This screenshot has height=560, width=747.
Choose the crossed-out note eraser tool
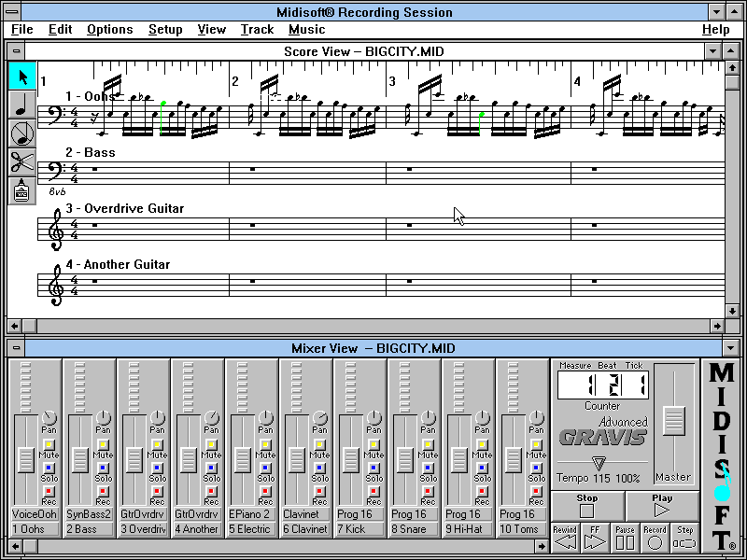[x=21, y=133]
